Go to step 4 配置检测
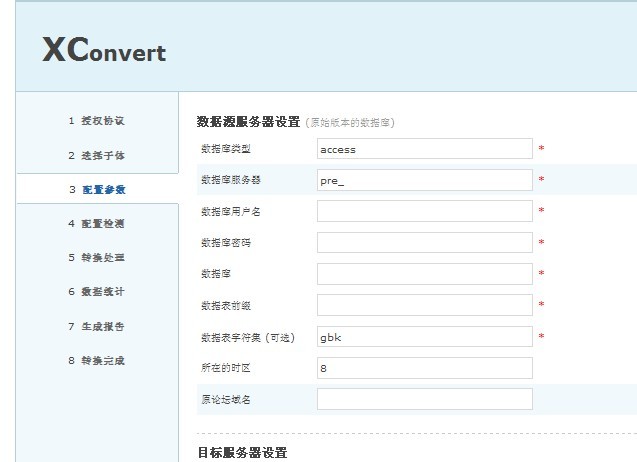Screen dimensions: 637x462 (x=96, y=223)
